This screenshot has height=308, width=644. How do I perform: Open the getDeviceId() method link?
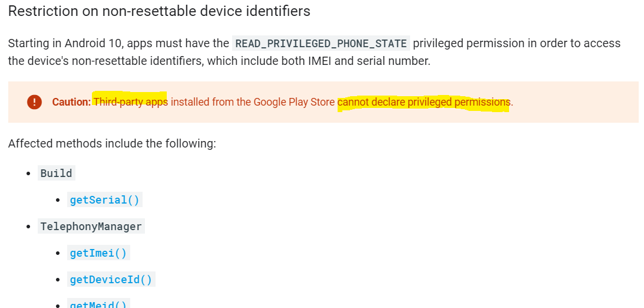pos(111,280)
